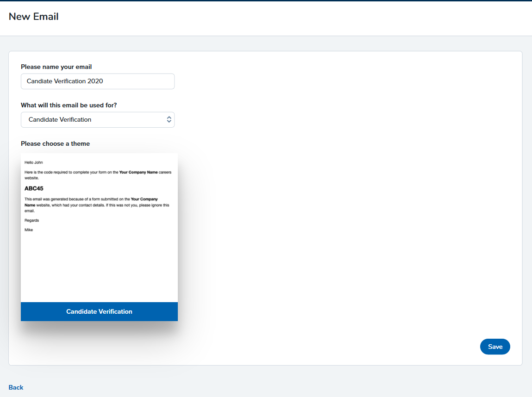Click the dropdown's up-down chevron arrows
The width and height of the screenshot is (532, 397).
(x=169, y=120)
